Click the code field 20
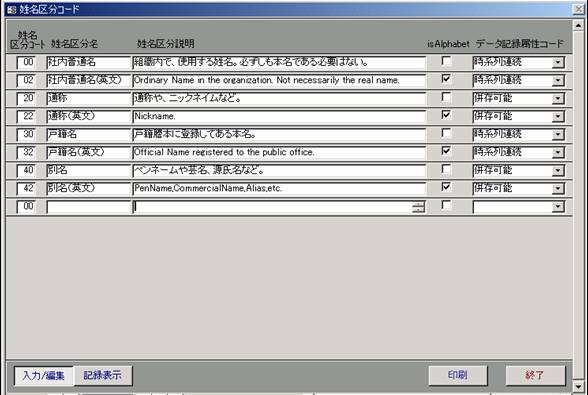Viewport: 588px width, 395px height. click(26, 98)
